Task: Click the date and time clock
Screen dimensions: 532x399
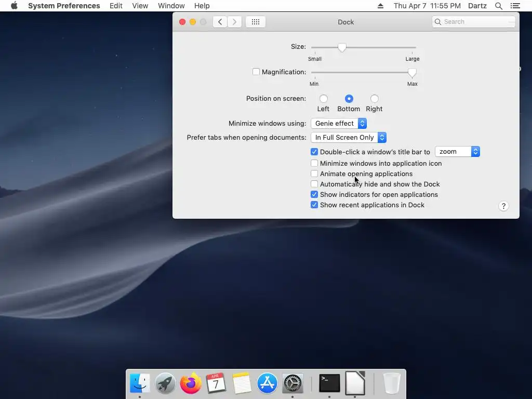Action: click(427, 6)
